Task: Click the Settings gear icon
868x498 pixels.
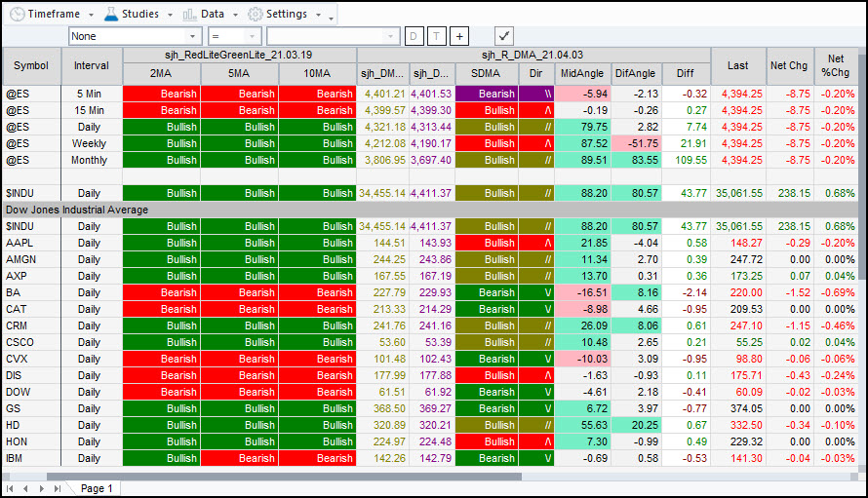Action: [255, 14]
